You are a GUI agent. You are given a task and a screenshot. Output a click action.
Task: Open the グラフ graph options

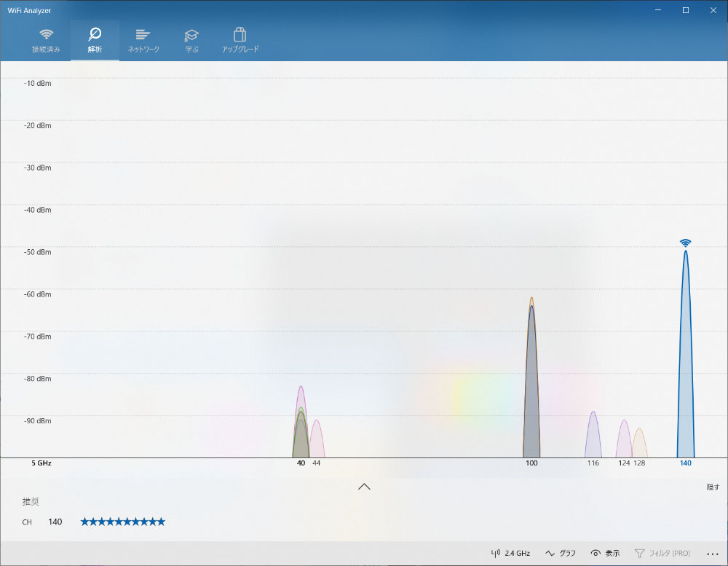561,553
